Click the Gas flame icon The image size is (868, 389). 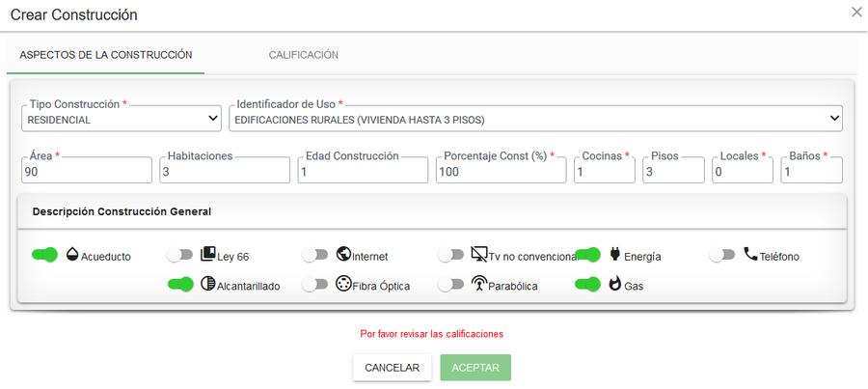click(x=614, y=285)
